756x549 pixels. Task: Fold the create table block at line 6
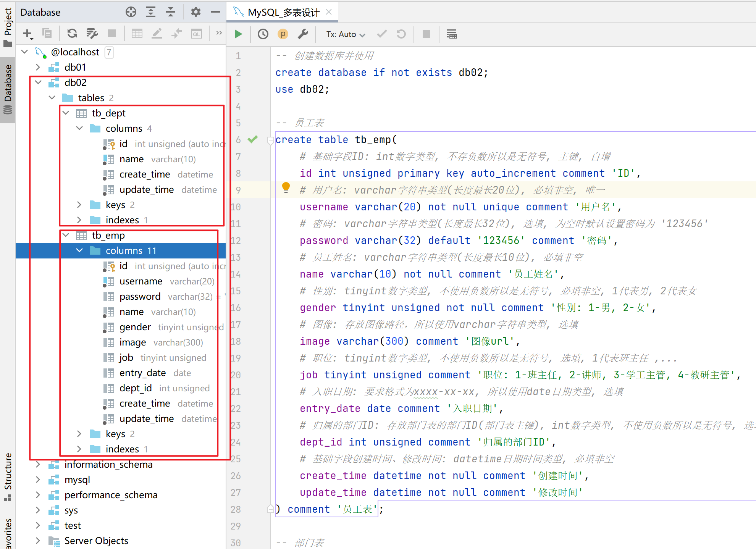click(x=270, y=140)
